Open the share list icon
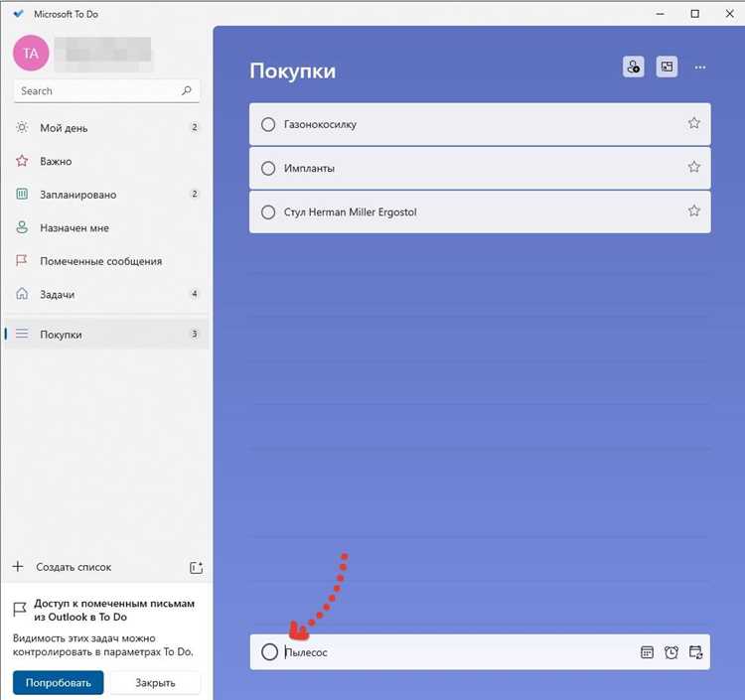This screenshot has height=700, width=745. coord(633,67)
